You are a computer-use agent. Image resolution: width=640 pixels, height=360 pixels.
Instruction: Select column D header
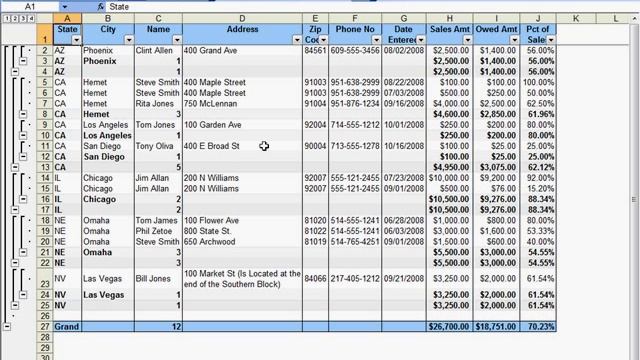pos(242,18)
